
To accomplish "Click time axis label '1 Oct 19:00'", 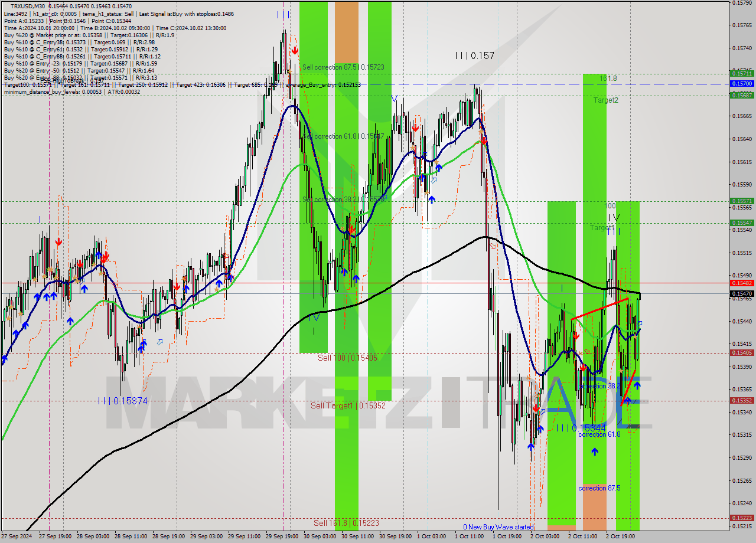I will click(x=507, y=537).
